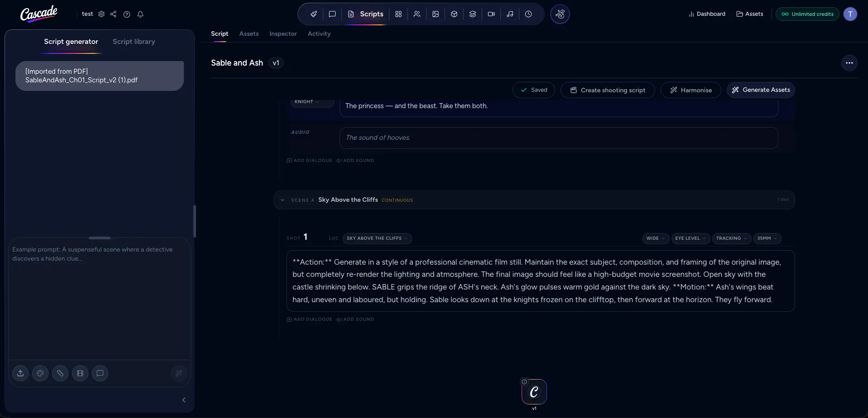Open the clock history icon in top navigation
This screenshot has height=418, width=868.
click(x=528, y=14)
